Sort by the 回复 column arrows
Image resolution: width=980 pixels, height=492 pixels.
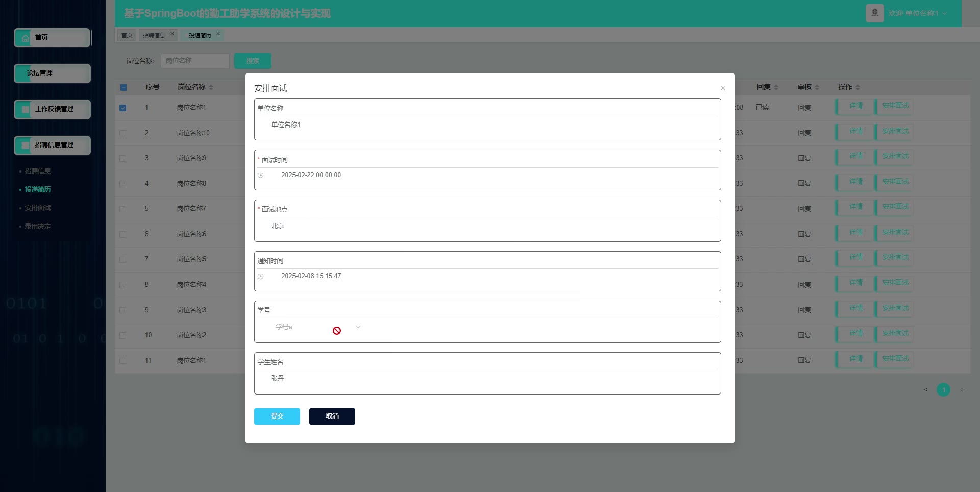pyautogui.click(x=776, y=87)
